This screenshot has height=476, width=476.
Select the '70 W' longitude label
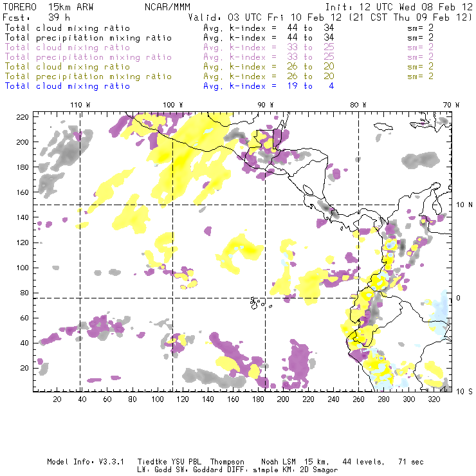pyautogui.click(x=451, y=105)
